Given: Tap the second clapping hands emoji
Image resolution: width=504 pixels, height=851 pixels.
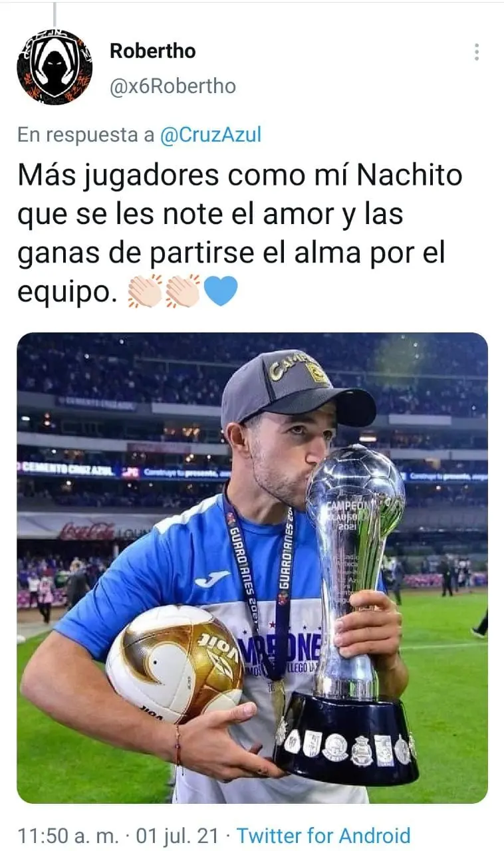Looking at the screenshot, I should [183, 291].
